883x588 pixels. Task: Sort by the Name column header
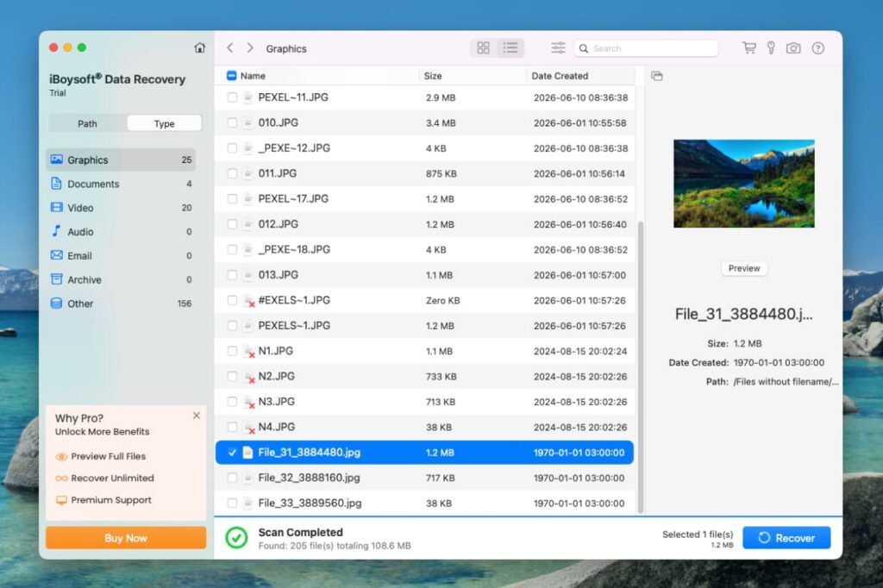[253, 76]
